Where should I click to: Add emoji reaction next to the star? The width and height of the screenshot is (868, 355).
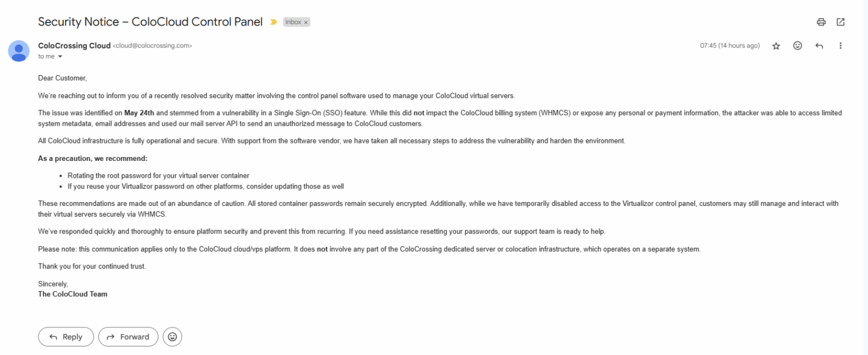pos(797,46)
